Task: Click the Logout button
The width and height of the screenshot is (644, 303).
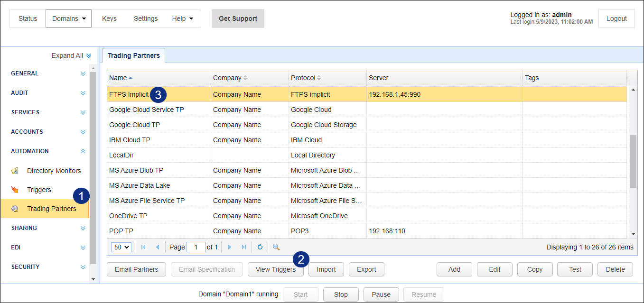Action: pos(616,18)
